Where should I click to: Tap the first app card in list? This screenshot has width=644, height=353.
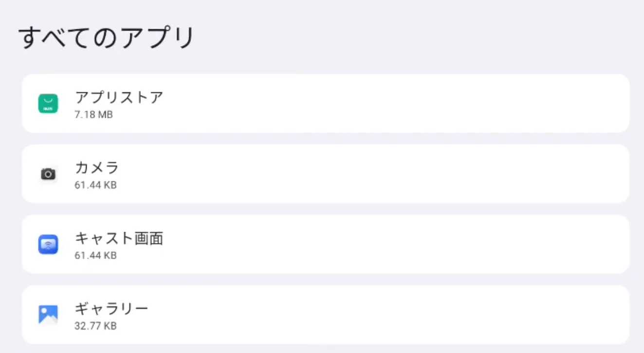(325, 104)
